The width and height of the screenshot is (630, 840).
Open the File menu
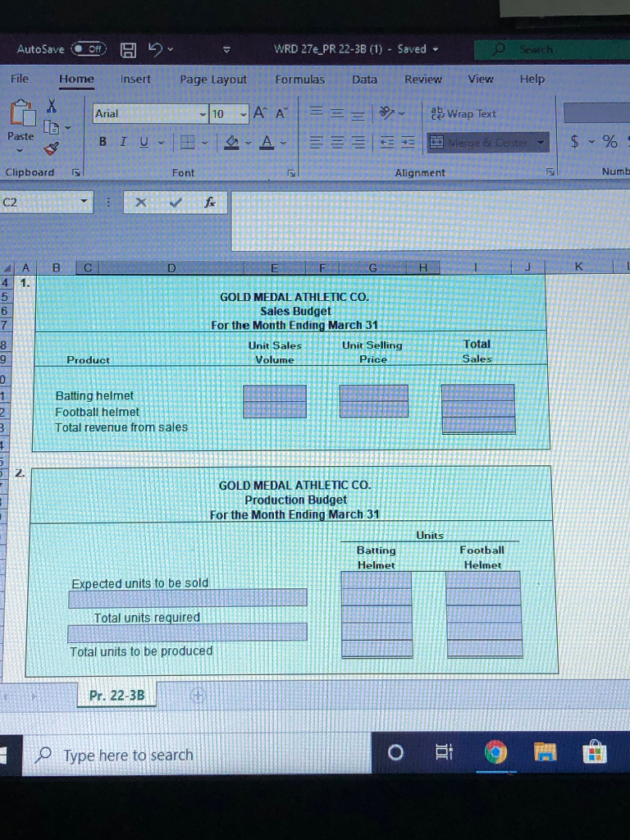20,79
